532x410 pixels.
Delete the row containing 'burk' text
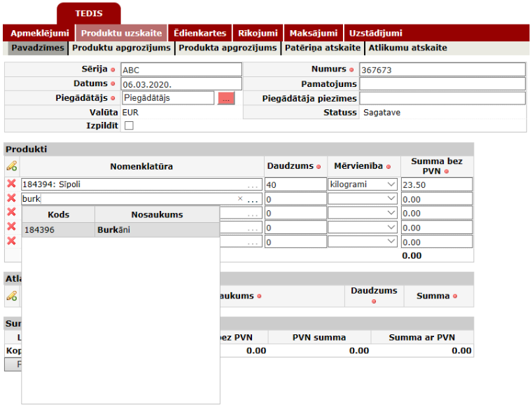[x=11, y=198]
